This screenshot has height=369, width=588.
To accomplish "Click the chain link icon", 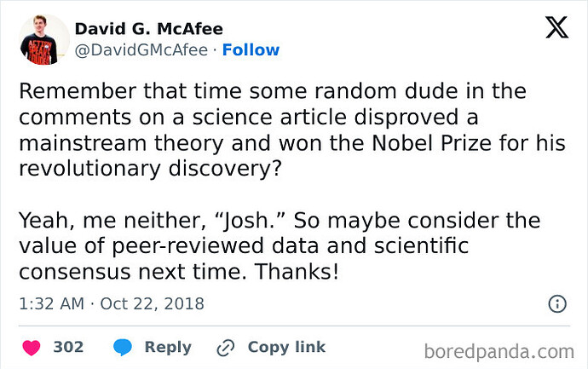I will pos(226,348).
